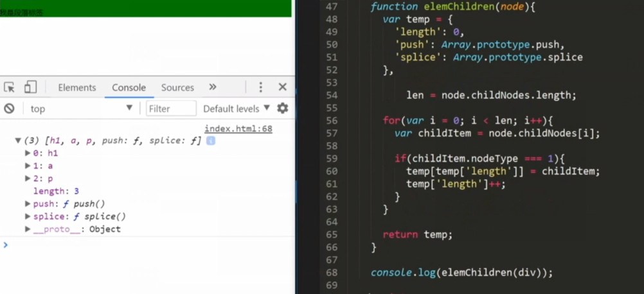Open DevTools three-dot customize menu

coord(260,87)
